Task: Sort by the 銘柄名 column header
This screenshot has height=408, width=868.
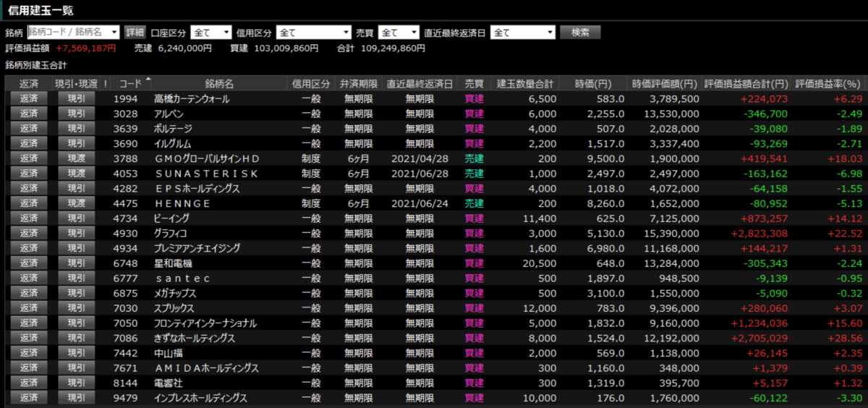Action: 218,83
